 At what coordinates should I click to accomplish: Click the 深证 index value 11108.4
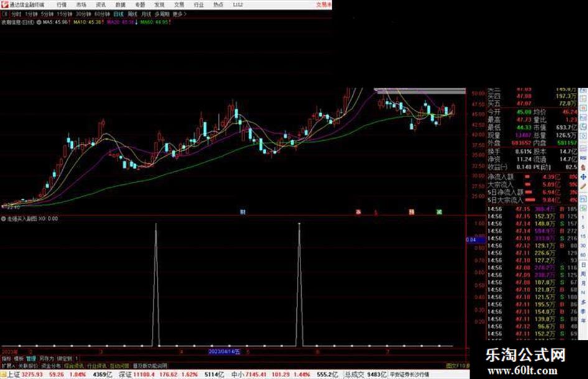point(144,375)
